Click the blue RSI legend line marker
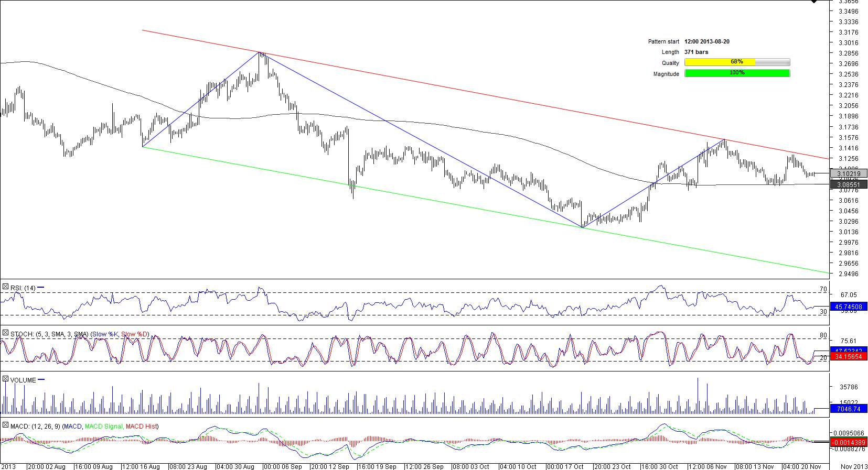 (x=41, y=287)
